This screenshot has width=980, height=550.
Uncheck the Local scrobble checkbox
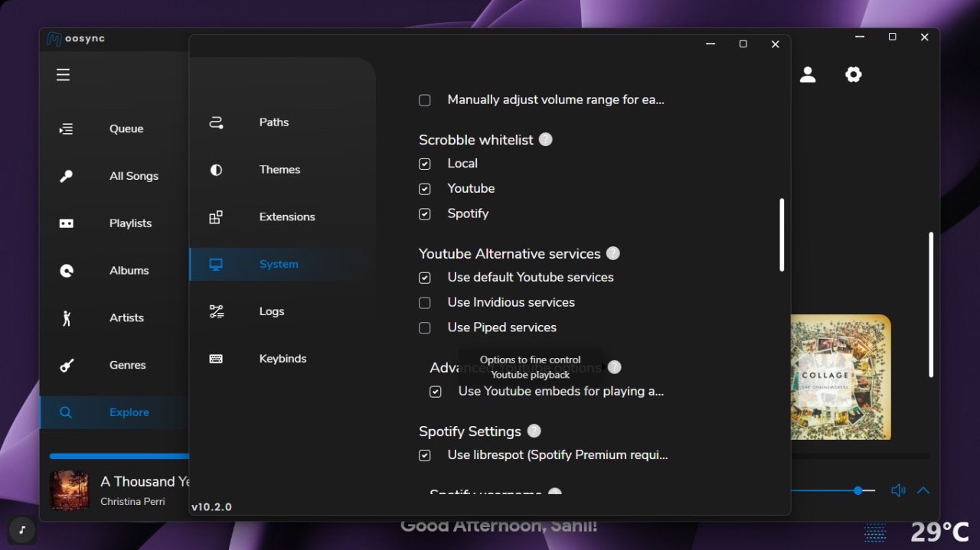[x=425, y=164]
